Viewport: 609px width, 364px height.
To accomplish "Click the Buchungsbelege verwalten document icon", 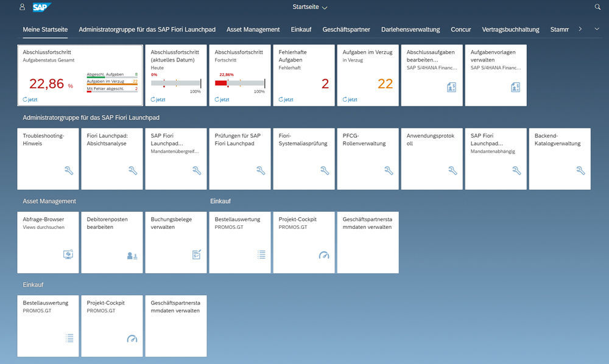I will pos(196,254).
